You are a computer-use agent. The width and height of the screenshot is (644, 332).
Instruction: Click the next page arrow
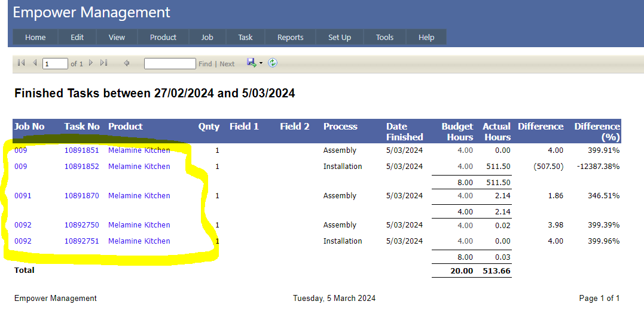91,63
